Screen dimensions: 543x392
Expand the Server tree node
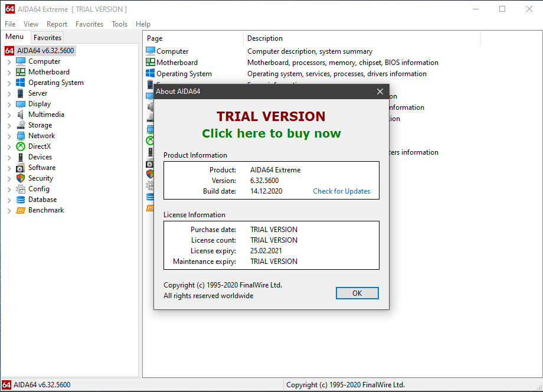point(9,94)
